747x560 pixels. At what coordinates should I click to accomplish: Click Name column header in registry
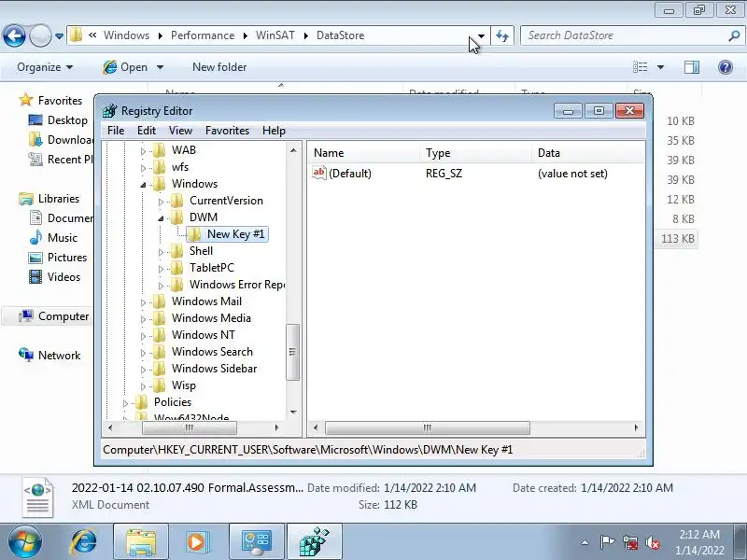[x=364, y=153]
